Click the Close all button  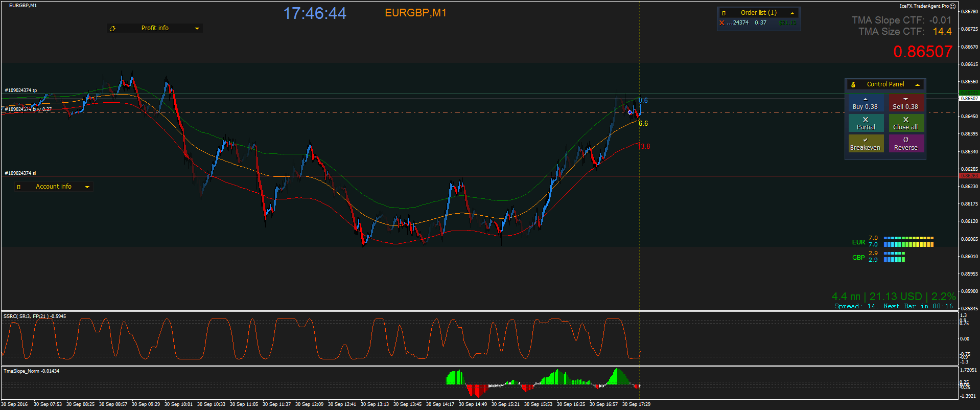(905, 123)
